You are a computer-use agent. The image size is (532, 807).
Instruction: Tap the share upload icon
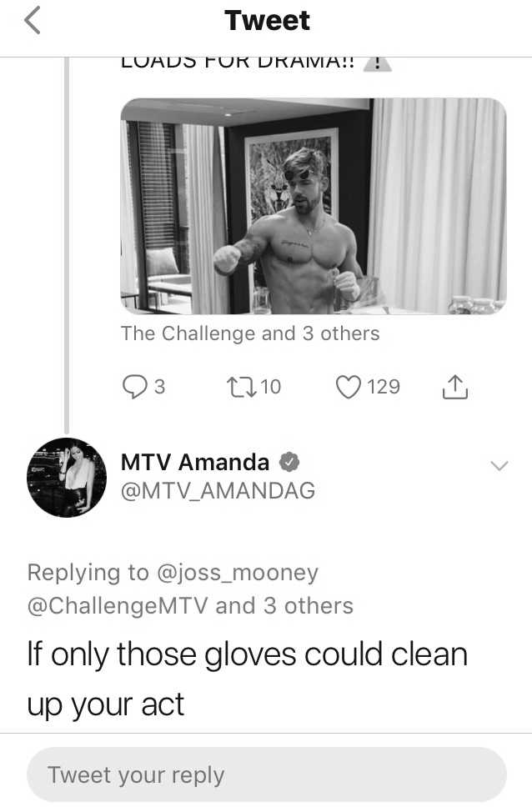coord(455,387)
